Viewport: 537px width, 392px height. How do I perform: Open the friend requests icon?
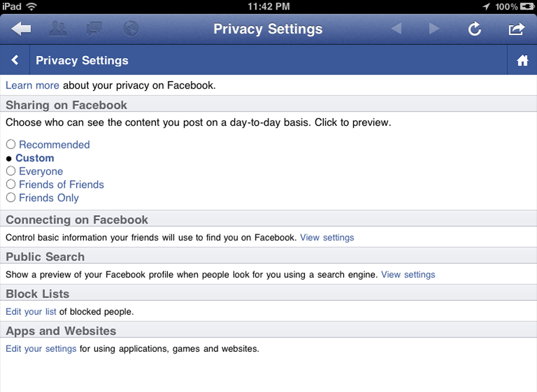click(x=58, y=29)
